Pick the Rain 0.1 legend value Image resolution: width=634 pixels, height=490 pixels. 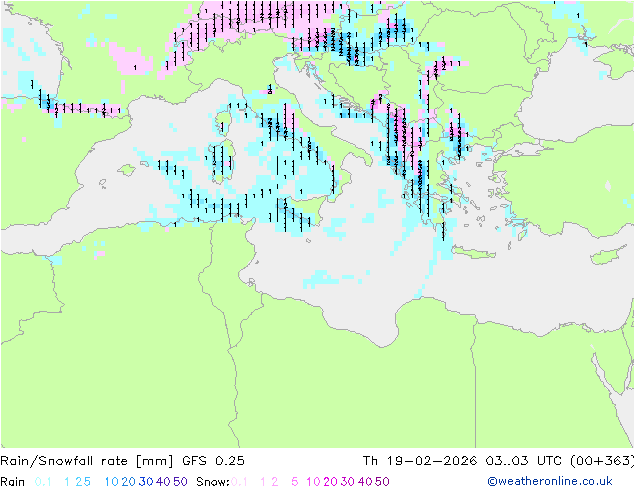(x=43, y=482)
